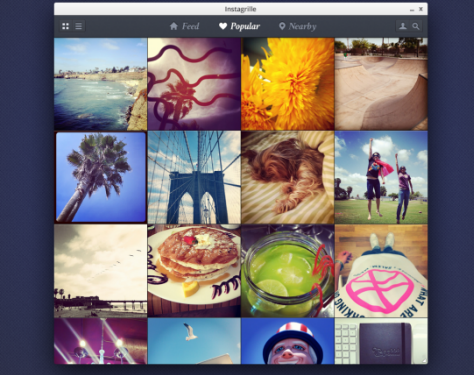
Task: Open the green lime drink jar photo
Action: [x=288, y=271]
